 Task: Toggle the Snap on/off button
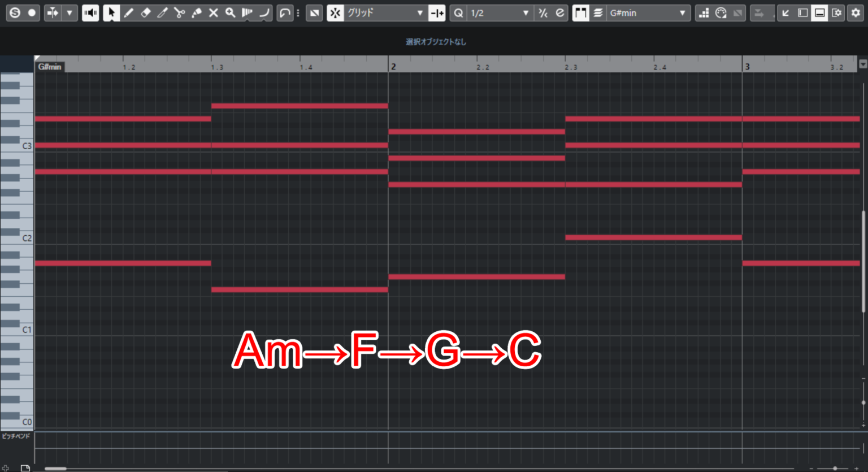click(x=335, y=12)
